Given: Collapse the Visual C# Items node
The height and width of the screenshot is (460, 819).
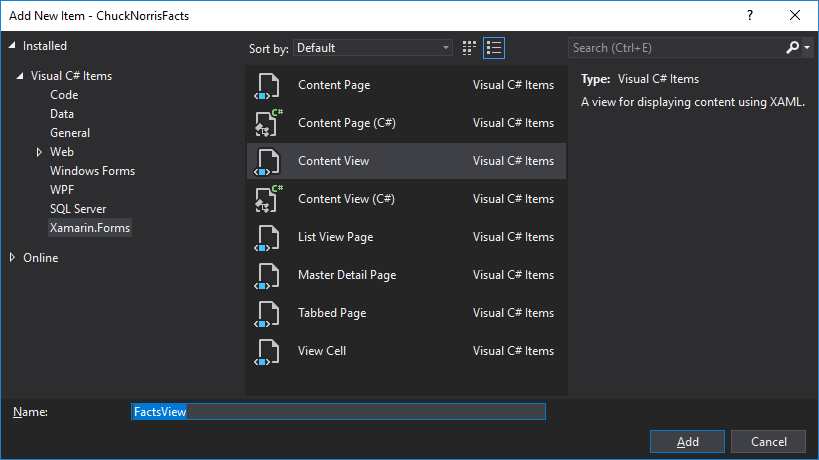Looking at the screenshot, I should click(x=20, y=77).
